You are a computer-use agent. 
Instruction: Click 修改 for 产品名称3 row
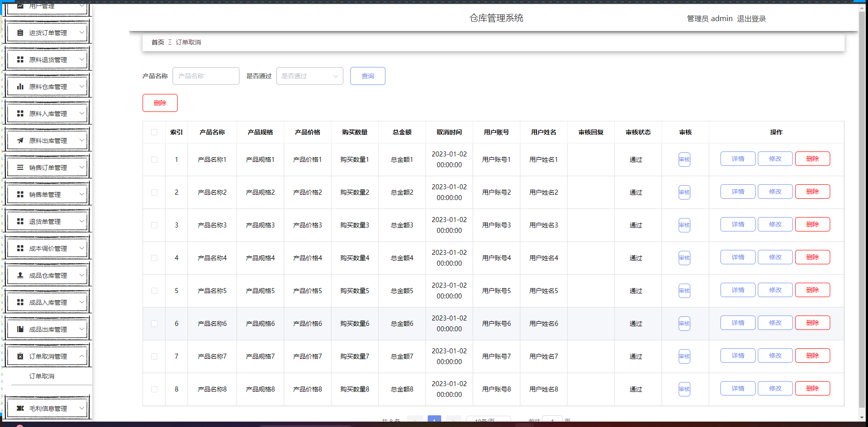775,224
